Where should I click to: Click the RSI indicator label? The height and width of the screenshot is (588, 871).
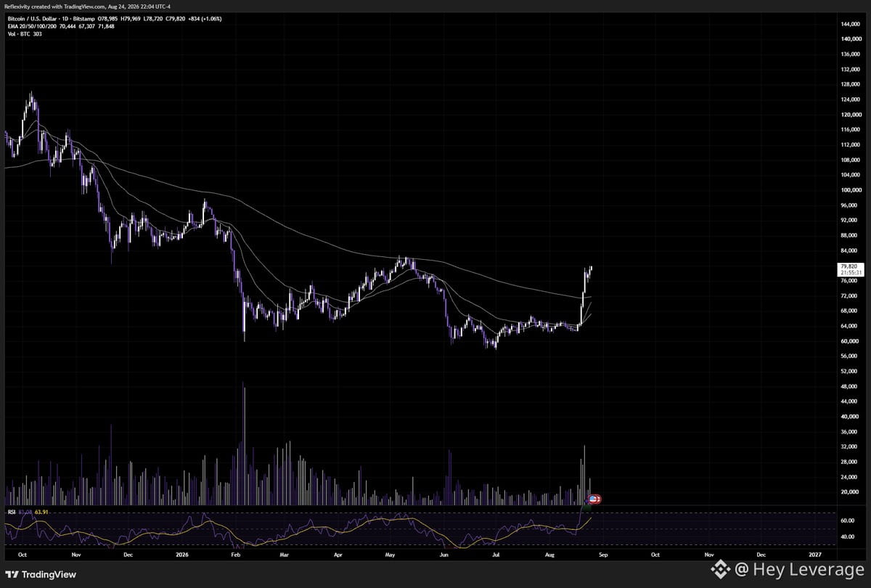(12, 512)
